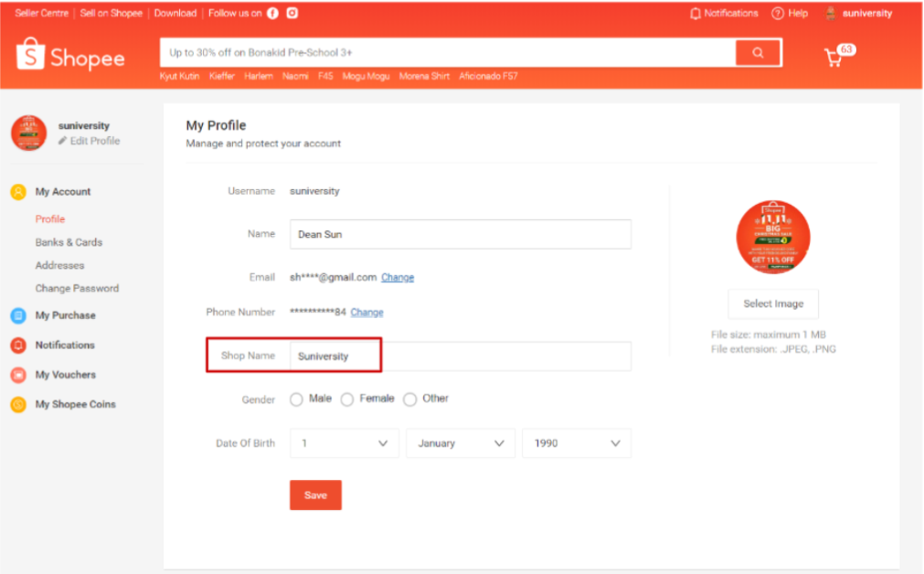924x574 pixels.
Task: Open Help question mark icon
Action: click(x=778, y=14)
